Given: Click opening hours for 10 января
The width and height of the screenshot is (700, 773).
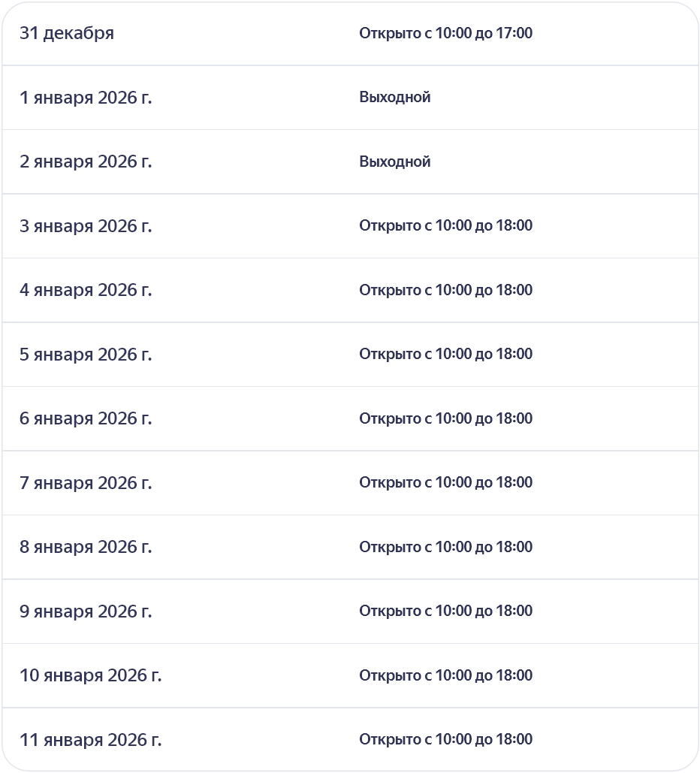Looking at the screenshot, I should 445,675.
